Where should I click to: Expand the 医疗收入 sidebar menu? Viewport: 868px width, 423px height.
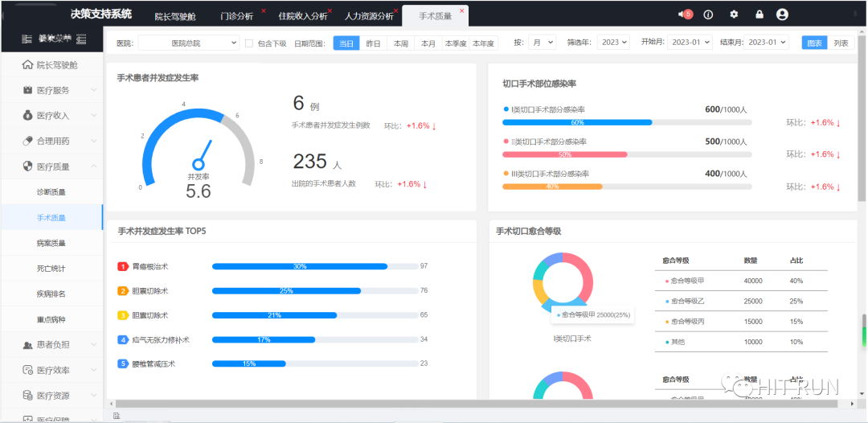53,116
